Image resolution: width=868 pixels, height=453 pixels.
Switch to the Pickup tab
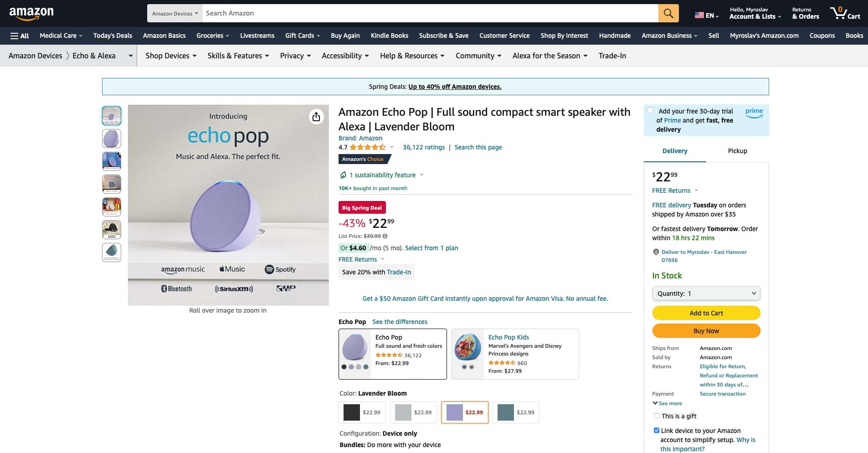pos(737,151)
